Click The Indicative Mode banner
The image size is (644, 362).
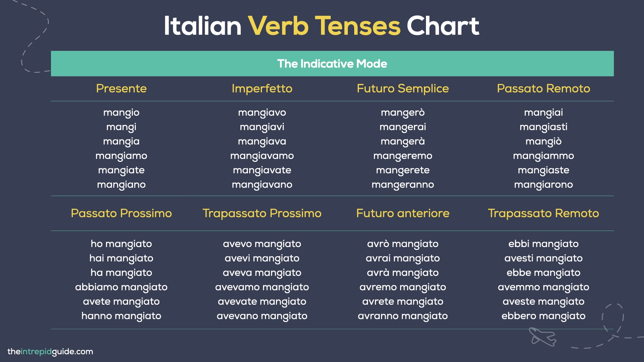pos(332,64)
